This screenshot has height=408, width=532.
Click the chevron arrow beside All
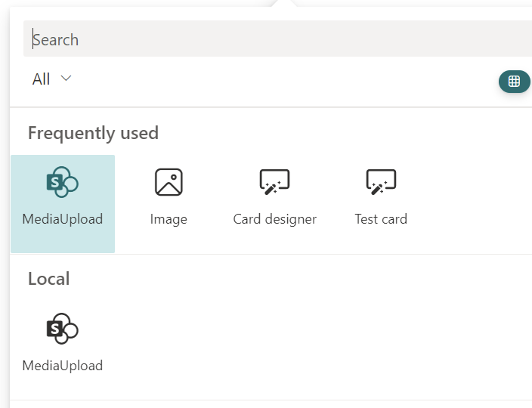tap(66, 78)
